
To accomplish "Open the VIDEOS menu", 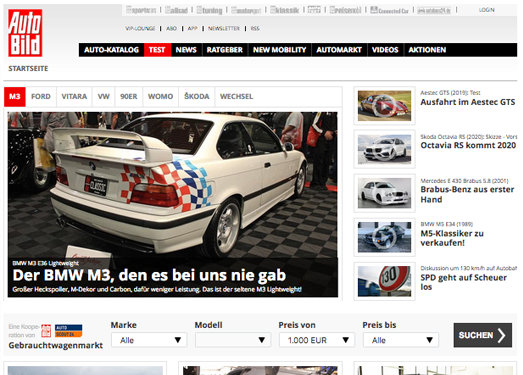I will 385,50.
